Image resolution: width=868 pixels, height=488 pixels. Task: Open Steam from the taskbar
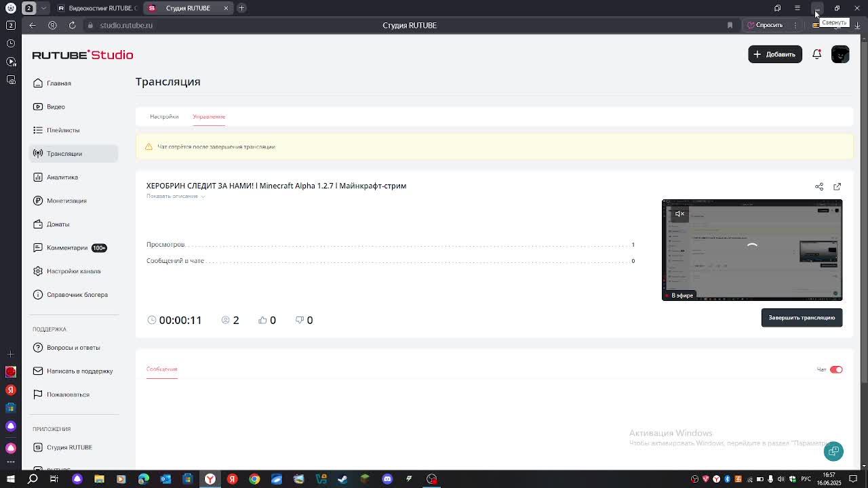click(x=343, y=479)
